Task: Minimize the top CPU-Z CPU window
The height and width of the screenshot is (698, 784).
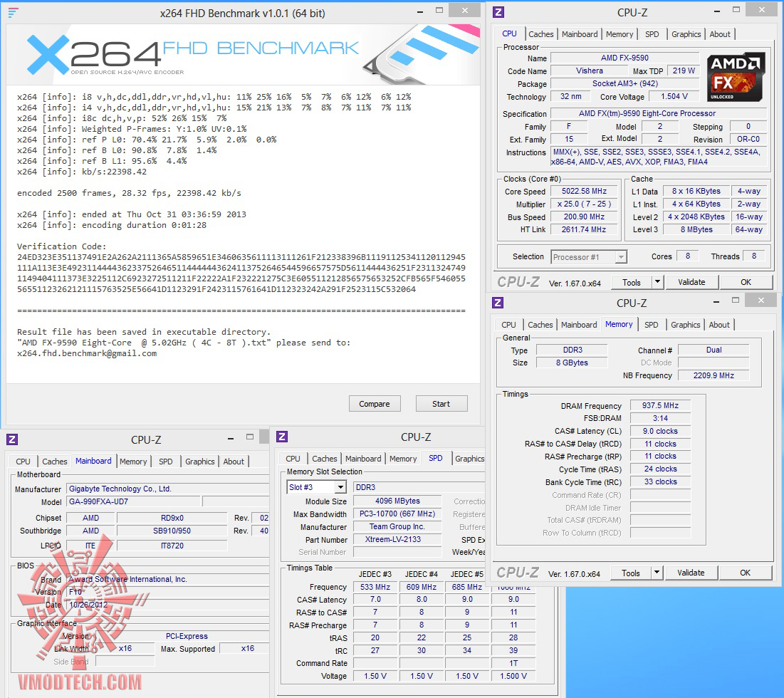Action: (x=717, y=11)
